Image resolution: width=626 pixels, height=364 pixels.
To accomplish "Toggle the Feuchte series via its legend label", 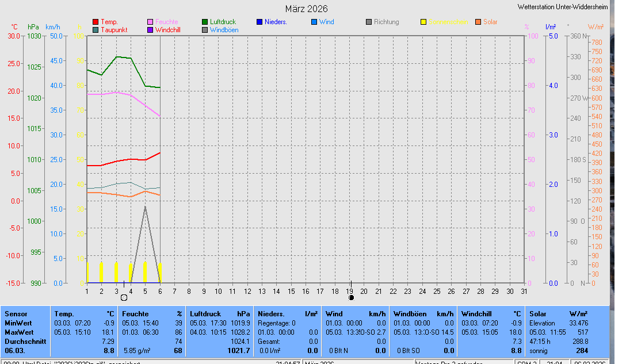I will [166, 22].
